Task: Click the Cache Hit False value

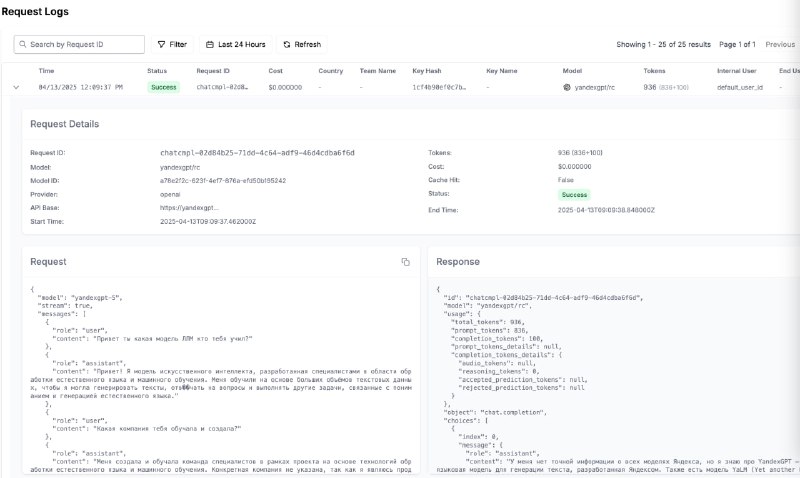Action: click(x=565, y=180)
